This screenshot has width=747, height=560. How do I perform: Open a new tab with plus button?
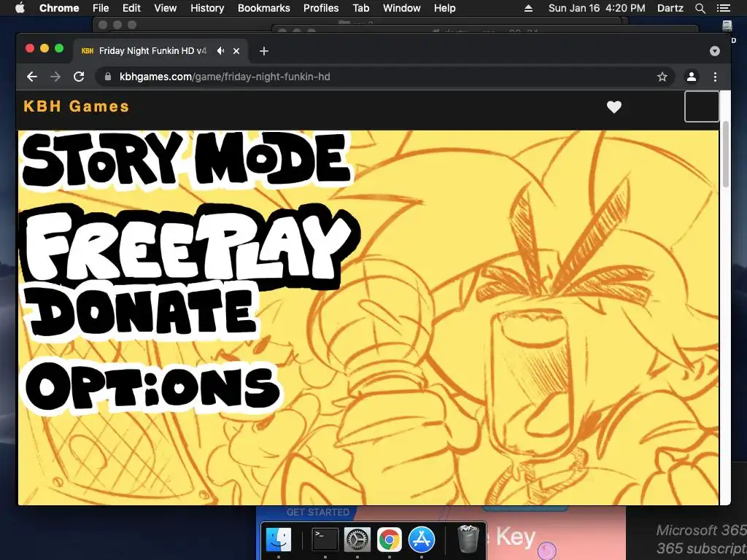pyautogui.click(x=264, y=51)
